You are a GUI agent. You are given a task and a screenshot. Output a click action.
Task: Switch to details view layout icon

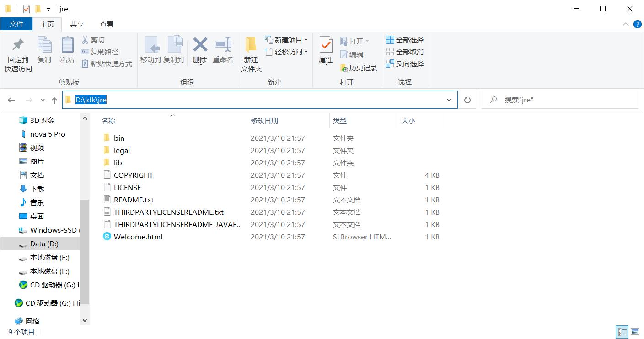click(623, 332)
